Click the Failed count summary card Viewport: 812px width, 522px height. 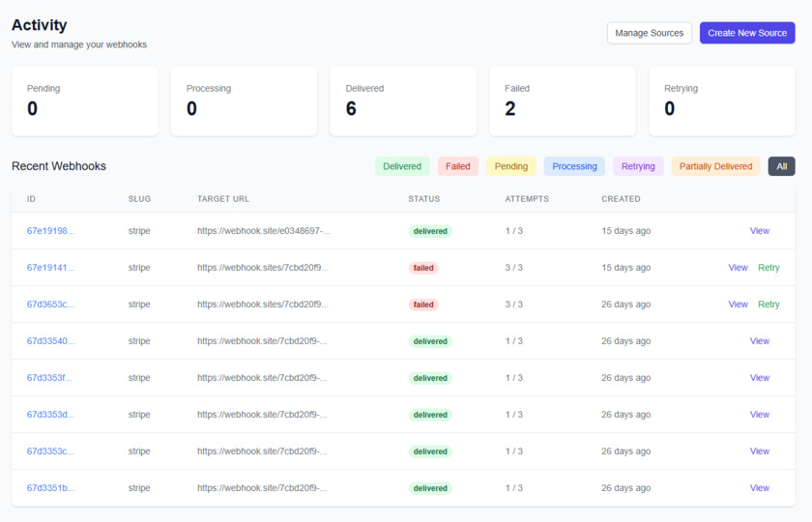coord(562,101)
